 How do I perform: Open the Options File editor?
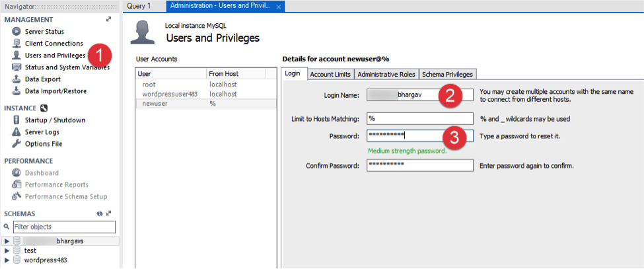click(44, 144)
